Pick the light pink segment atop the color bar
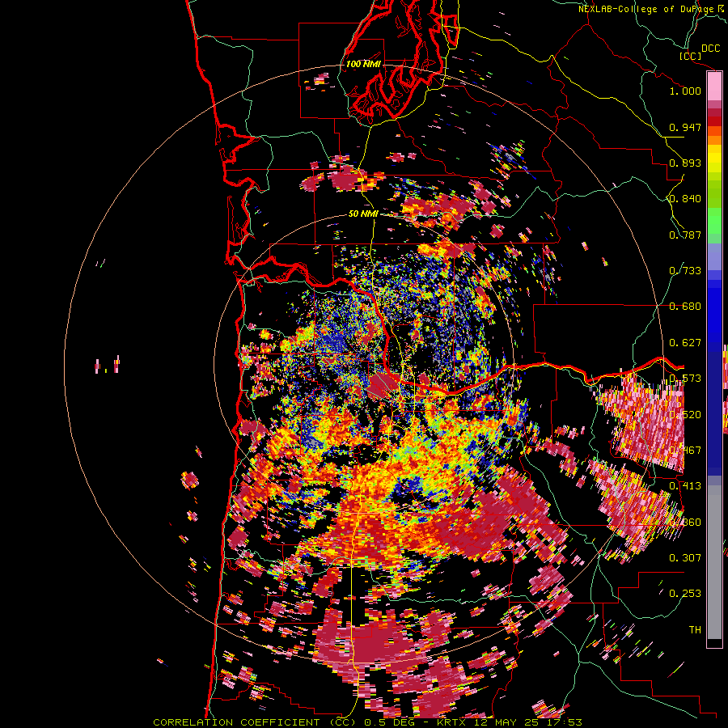Screen dimensions: 728x728 click(714, 87)
